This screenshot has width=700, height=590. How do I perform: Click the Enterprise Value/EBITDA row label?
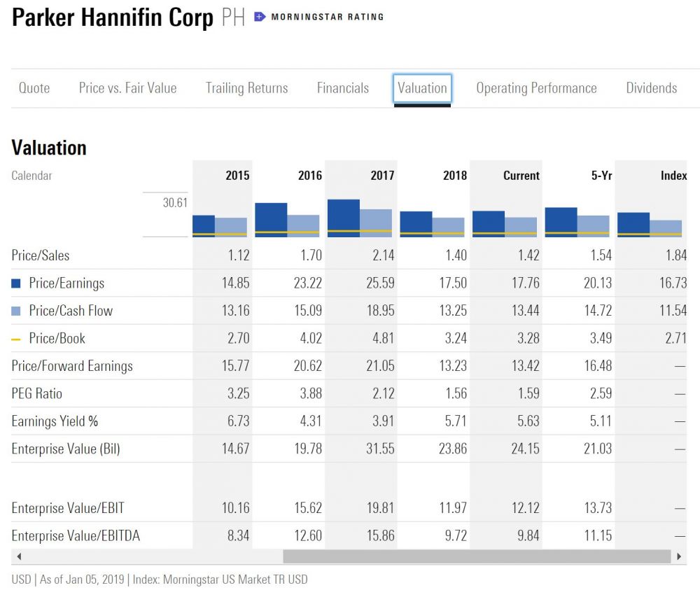76,535
